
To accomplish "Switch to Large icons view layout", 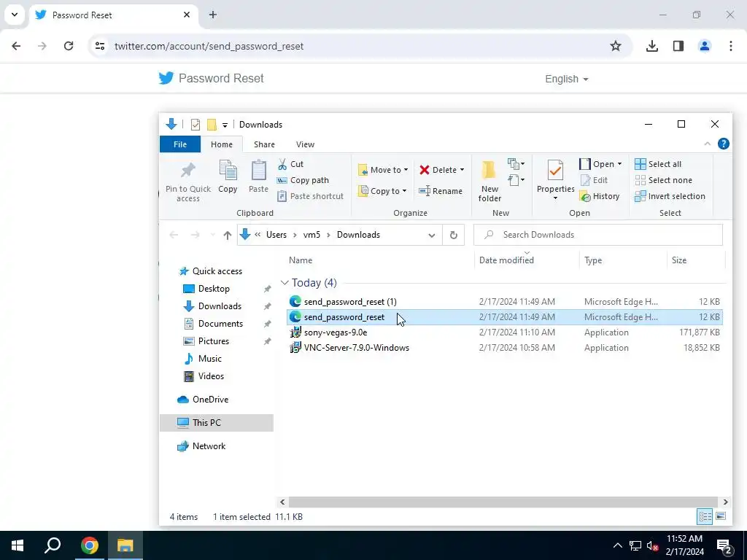I will 721,516.
